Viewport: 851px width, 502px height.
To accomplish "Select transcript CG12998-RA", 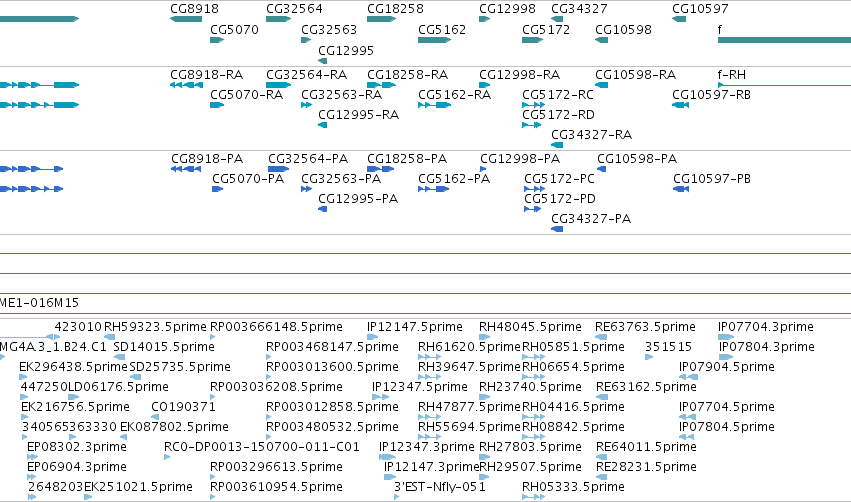I will [x=519, y=75].
